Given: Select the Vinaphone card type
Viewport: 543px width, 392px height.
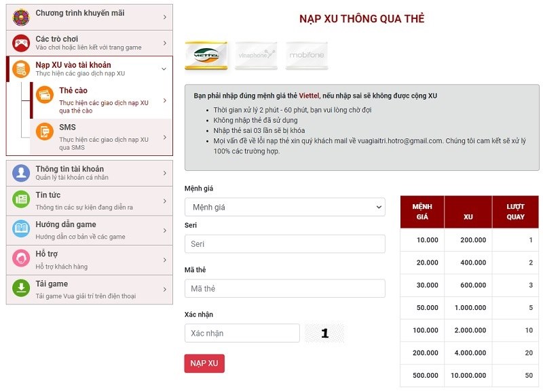Looking at the screenshot, I should click(x=255, y=56).
